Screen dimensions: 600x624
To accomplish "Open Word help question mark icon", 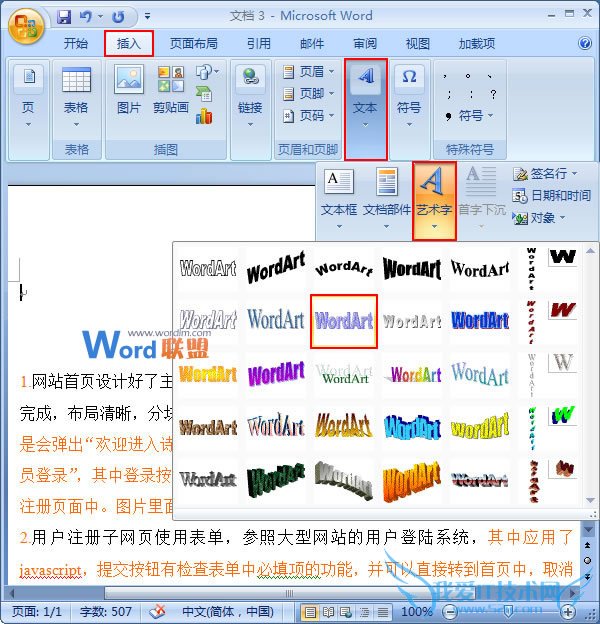I will click(x=584, y=43).
